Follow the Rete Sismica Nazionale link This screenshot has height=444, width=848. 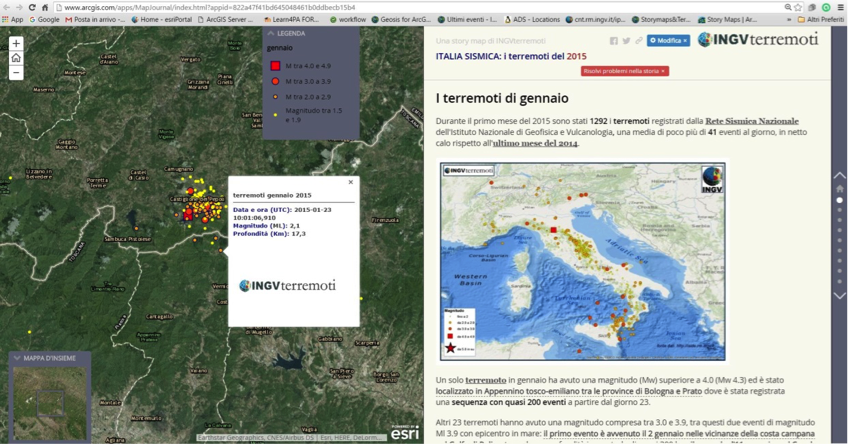[x=752, y=121]
